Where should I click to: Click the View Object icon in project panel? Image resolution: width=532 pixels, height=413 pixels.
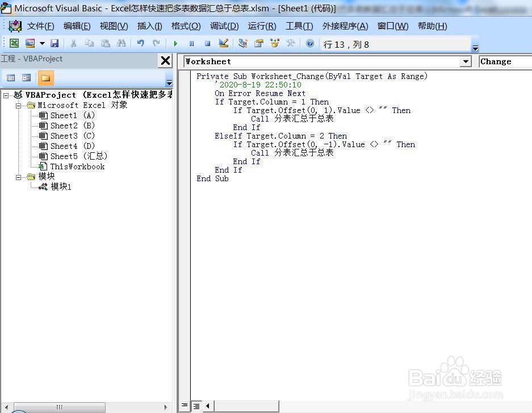27,78
